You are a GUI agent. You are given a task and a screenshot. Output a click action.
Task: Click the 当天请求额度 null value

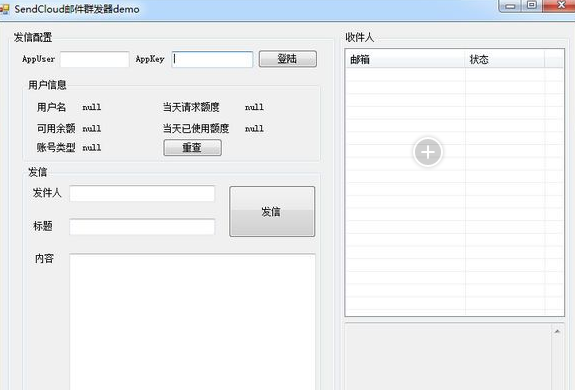point(254,107)
